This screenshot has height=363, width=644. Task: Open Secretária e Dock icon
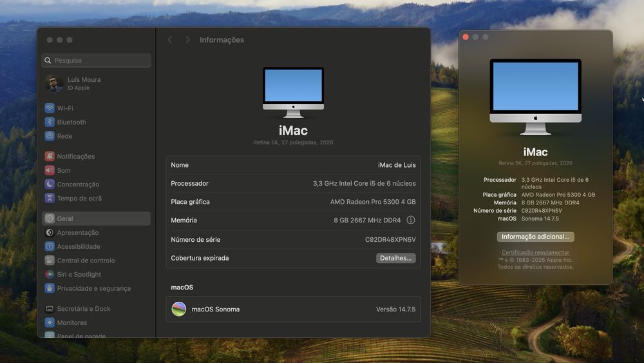[x=50, y=309]
